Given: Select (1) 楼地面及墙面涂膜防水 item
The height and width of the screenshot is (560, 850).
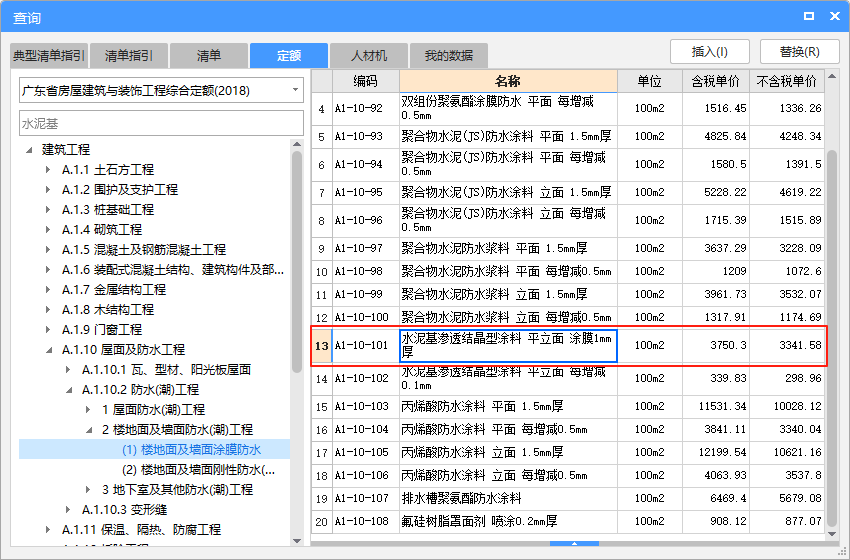Looking at the screenshot, I should click(191, 450).
